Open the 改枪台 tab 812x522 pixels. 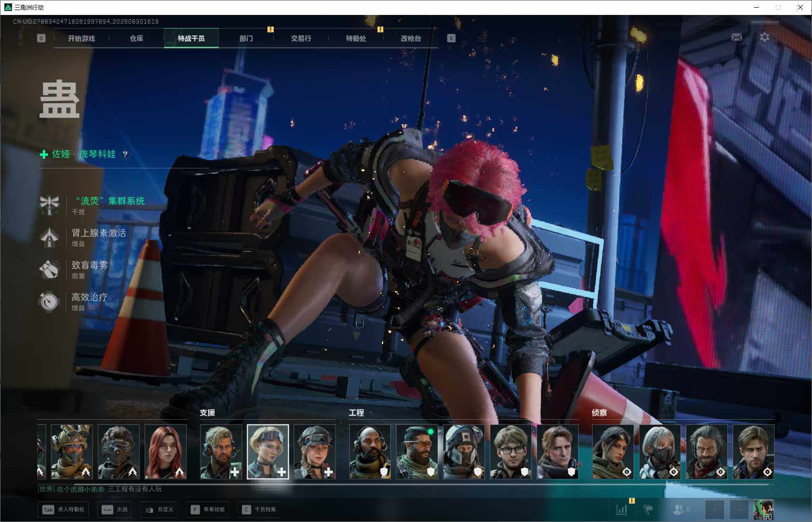tap(411, 39)
